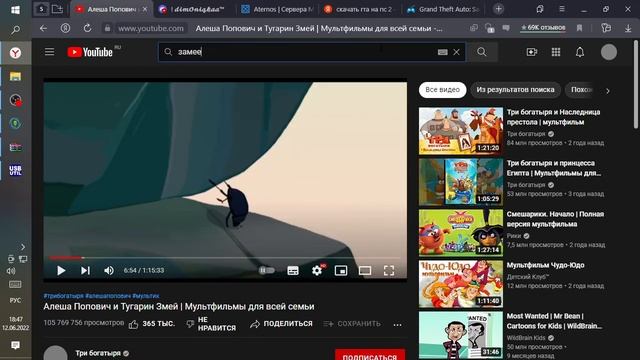The image size is (640, 360).
Task: Seek on the video progress bar
Action: [225, 258]
